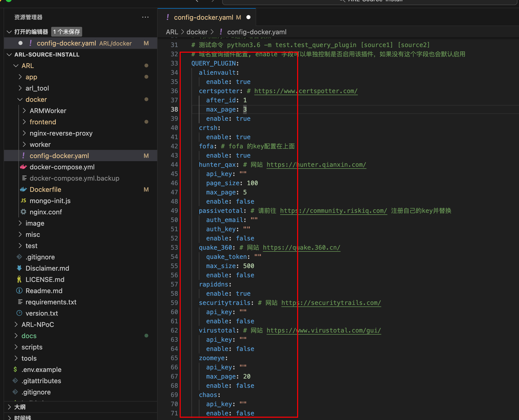Click docker segment in the breadcrumb
Image resolution: width=519 pixels, height=420 pixels.
[x=197, y=32]
